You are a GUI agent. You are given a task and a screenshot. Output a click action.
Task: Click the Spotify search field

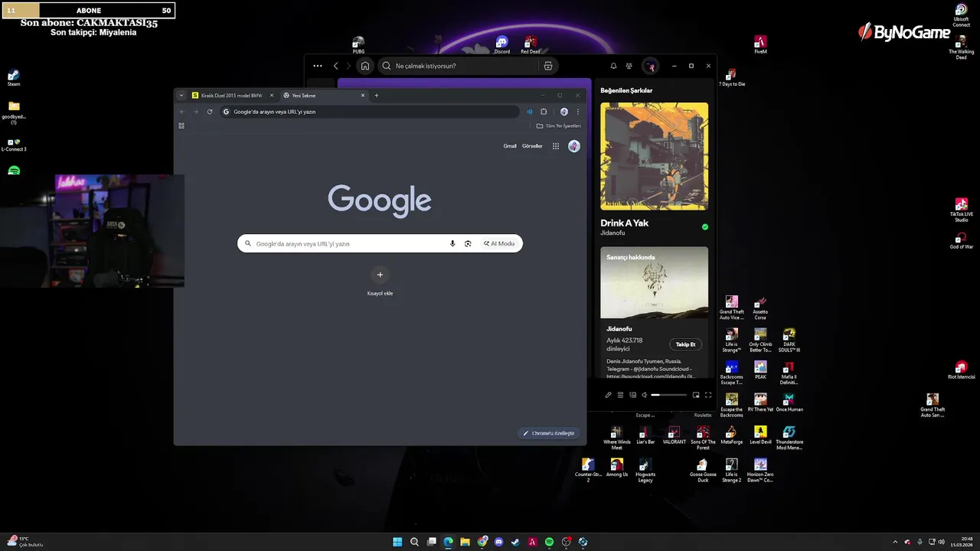[x=469, y=66]
